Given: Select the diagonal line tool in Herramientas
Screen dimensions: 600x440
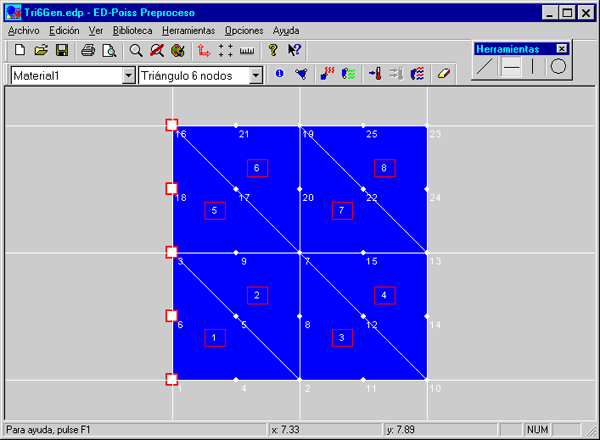Looking at the screenshot, I should pyautogui.click(x=484, y=67).
